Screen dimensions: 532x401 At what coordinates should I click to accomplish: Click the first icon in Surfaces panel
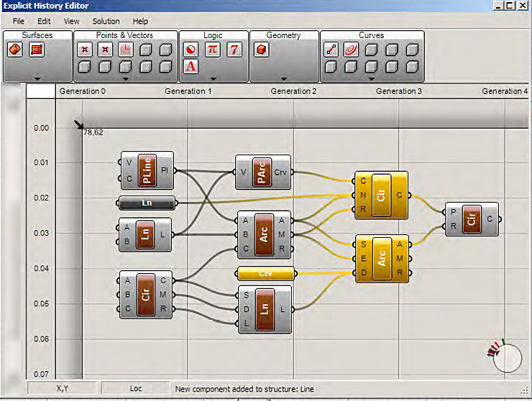15,50
